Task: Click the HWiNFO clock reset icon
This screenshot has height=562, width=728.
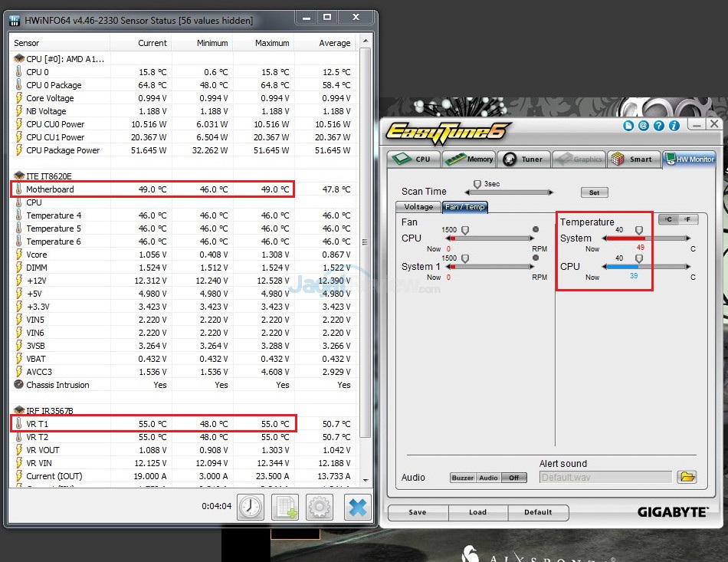Action: [x=250, y=507]
